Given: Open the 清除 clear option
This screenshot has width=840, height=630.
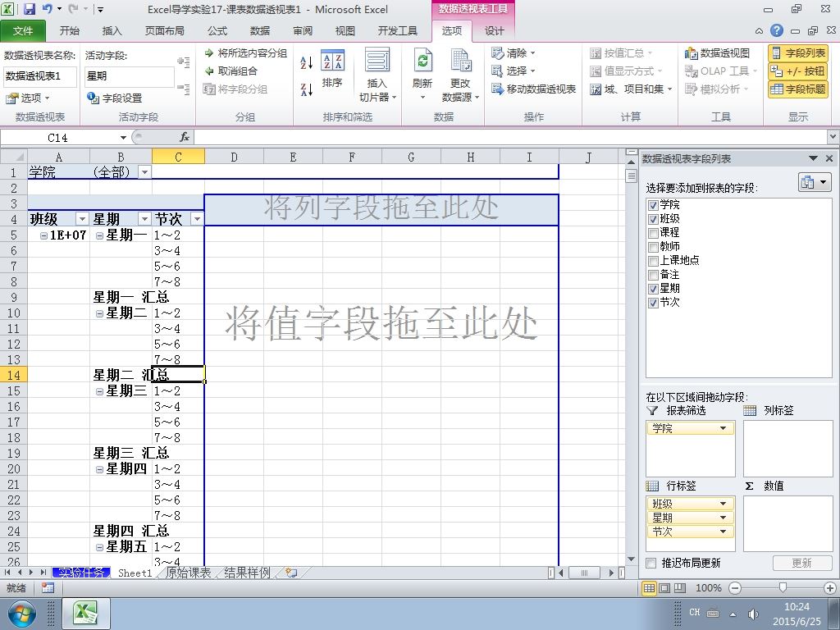Looking at the screenshot, I should click(514, 53).
